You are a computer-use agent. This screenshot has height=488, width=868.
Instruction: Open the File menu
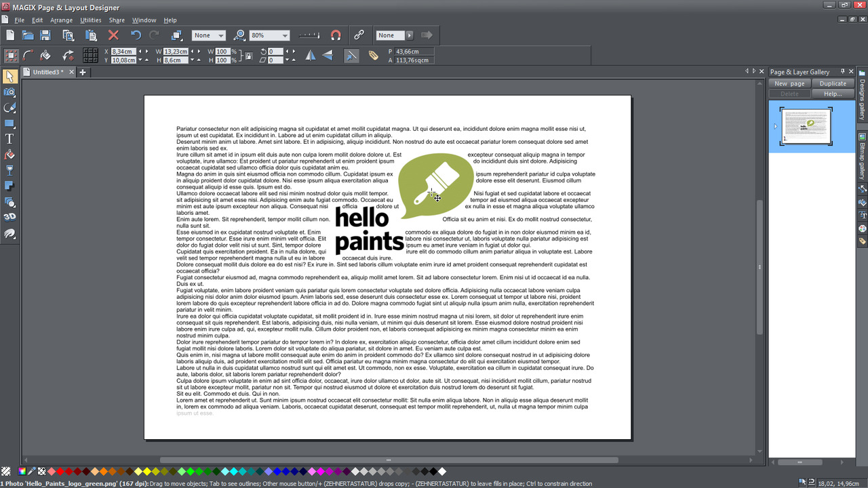[20, 20]
